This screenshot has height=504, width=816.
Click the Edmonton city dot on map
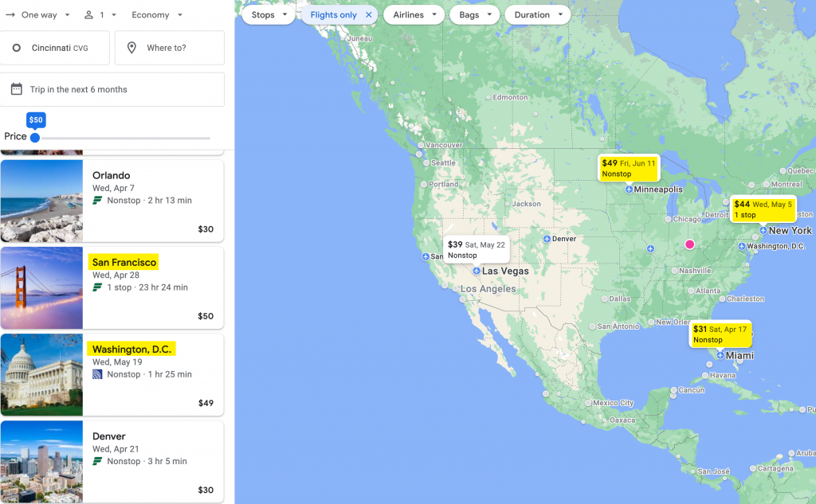(x=488, y=97)
